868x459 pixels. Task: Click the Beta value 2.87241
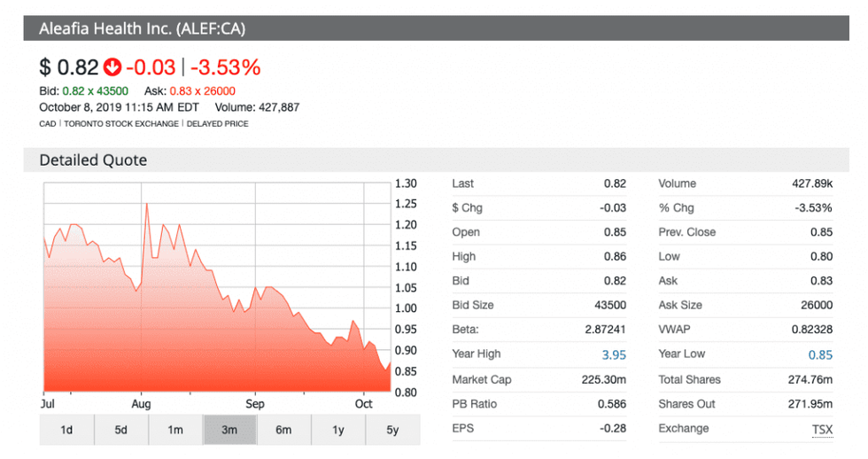(x=605, y=330)
